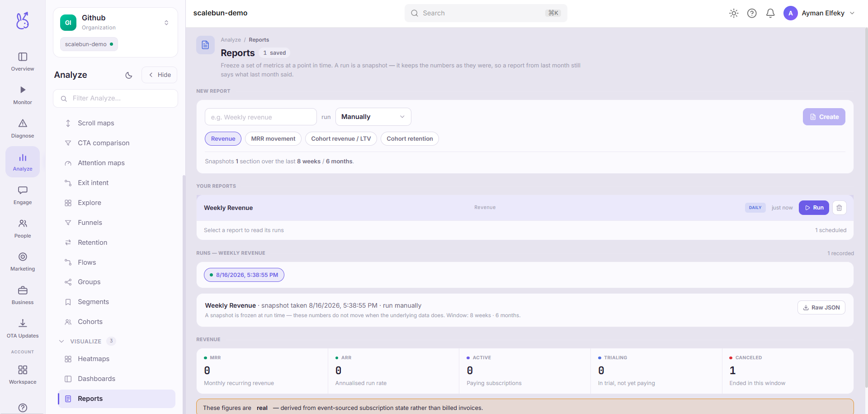
Task: Click the '1 saved' badge
Action: point(274,53)
